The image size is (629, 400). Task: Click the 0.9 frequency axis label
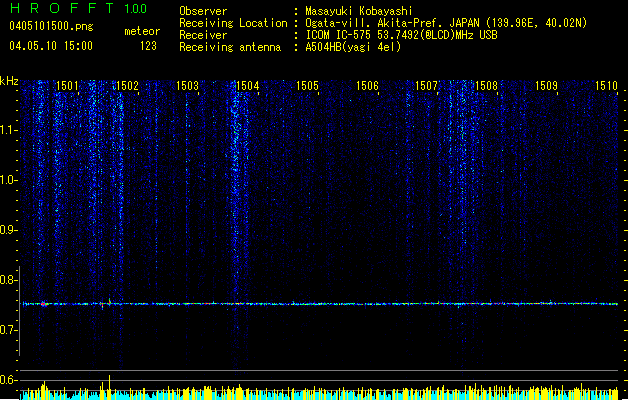point(8,230)
